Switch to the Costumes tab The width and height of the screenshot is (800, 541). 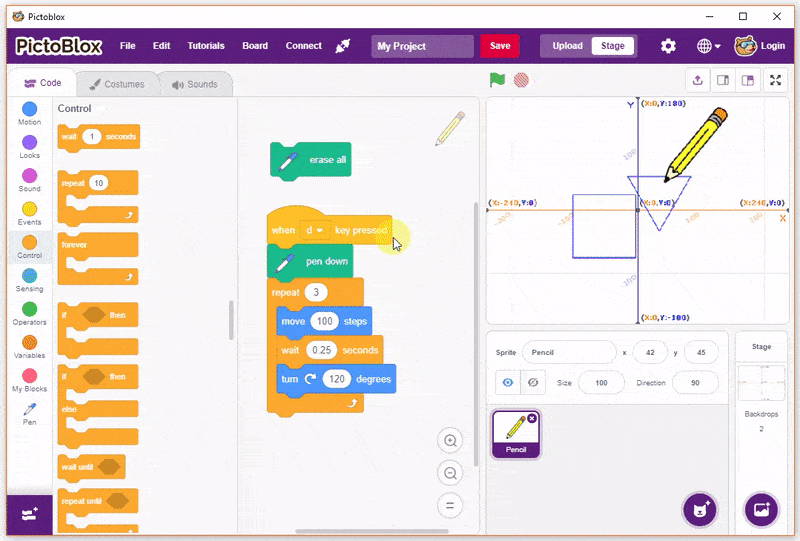point(117,84)
